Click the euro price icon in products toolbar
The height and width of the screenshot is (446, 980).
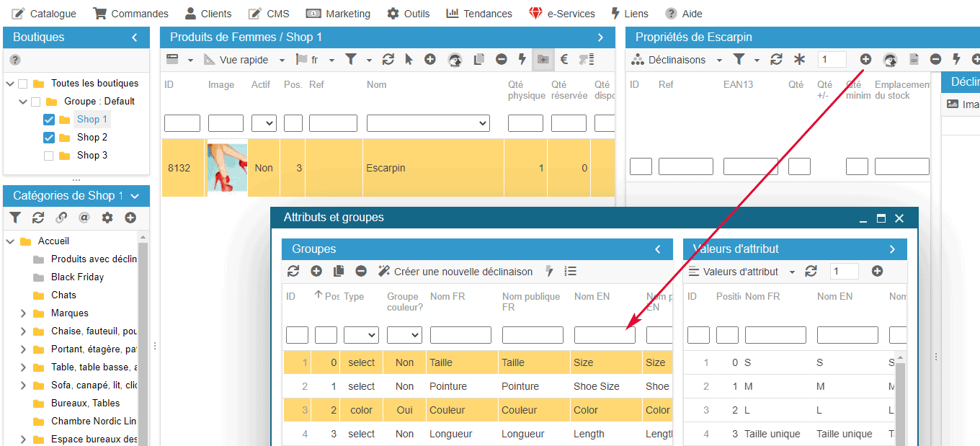pyautogui.click(x=564, y=60)
